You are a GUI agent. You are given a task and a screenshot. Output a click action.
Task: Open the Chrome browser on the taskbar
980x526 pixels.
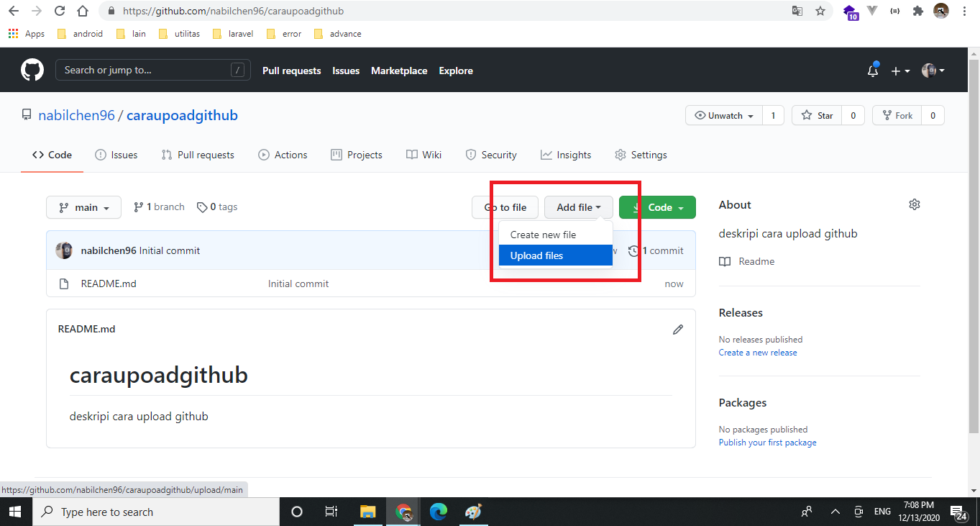(x=403, y=512)
